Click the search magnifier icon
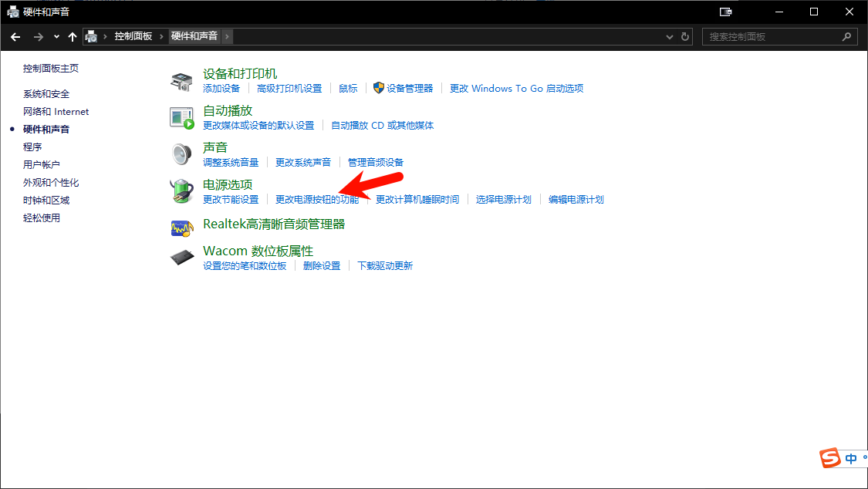This screenshot has height=489, width=868. pos(846,37)
